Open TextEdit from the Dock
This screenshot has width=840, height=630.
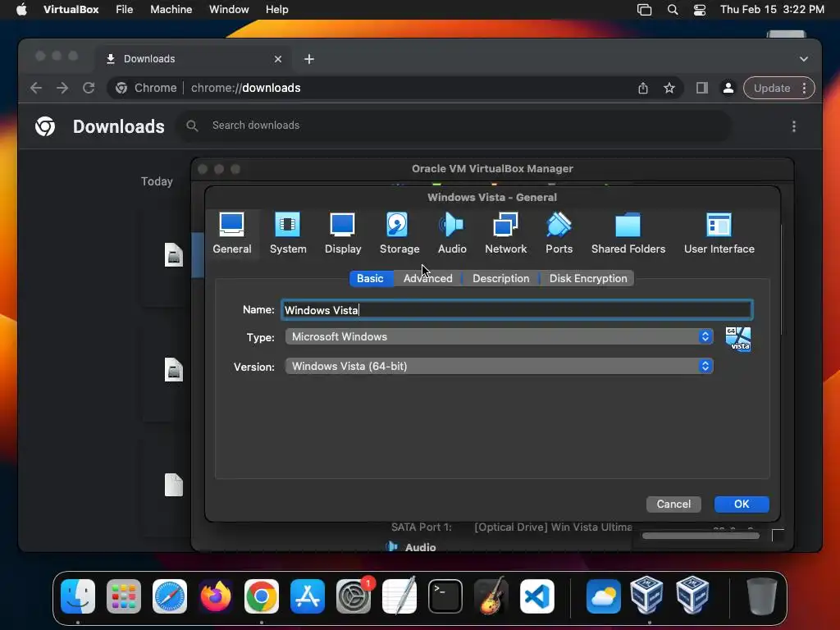coord(399,596)
